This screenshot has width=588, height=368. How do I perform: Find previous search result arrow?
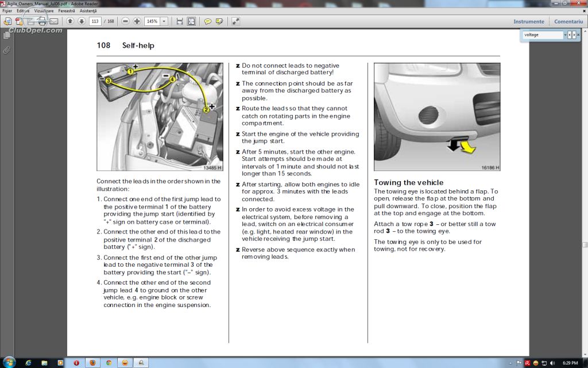570,34
